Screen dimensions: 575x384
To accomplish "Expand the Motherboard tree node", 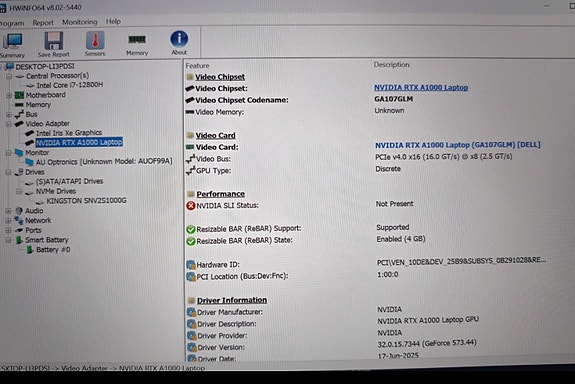I will (x=9, y=95).
